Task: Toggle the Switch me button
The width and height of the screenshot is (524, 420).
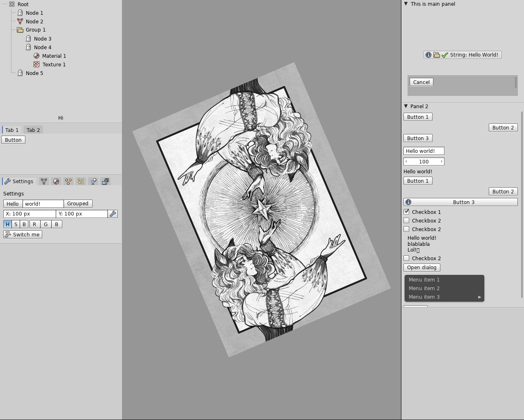Action: tap(23, 234)
